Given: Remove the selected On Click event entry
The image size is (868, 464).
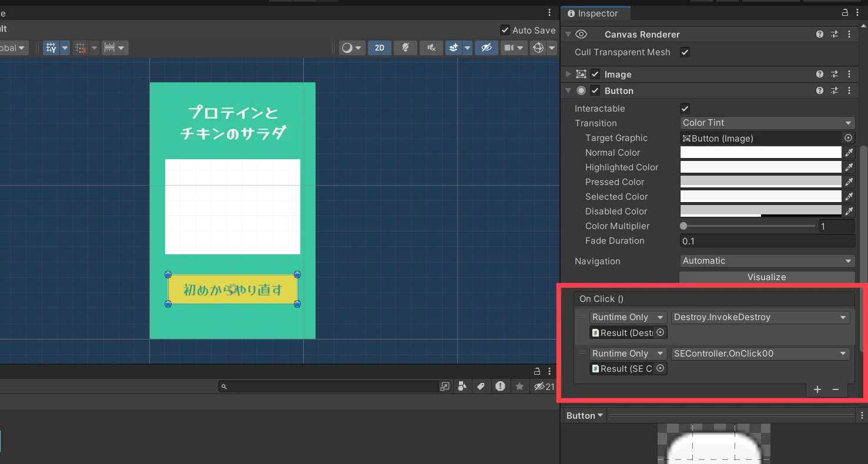Looking at the screenshot, I should pyautogui.click(x=836, y=389).
